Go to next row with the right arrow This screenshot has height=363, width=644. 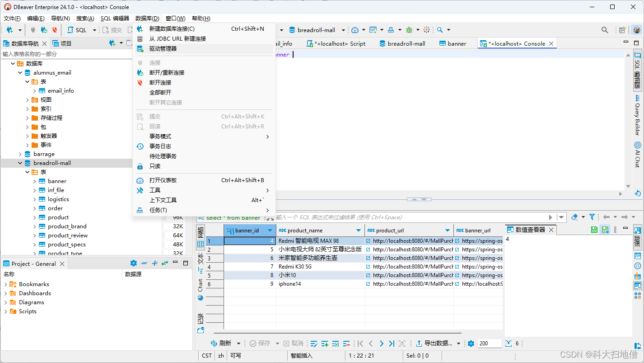pos(381,344)
